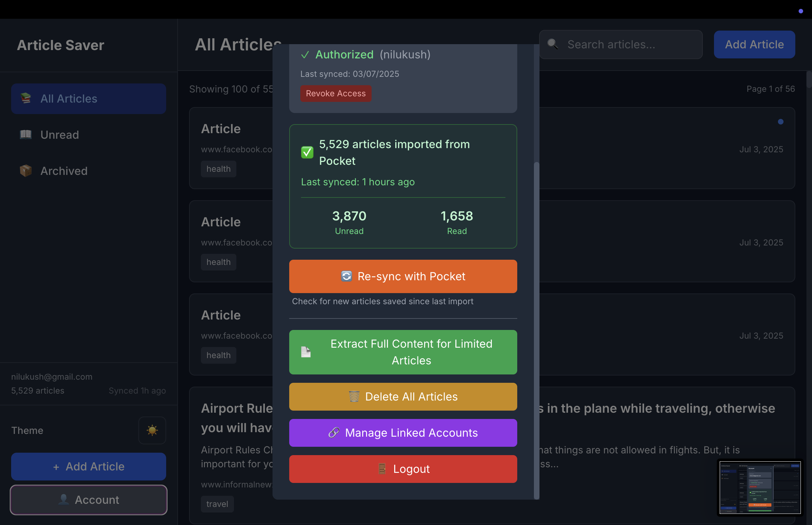Open the Archived articles view
Viewport: 812px width, 525px height.
pos(88,171)
